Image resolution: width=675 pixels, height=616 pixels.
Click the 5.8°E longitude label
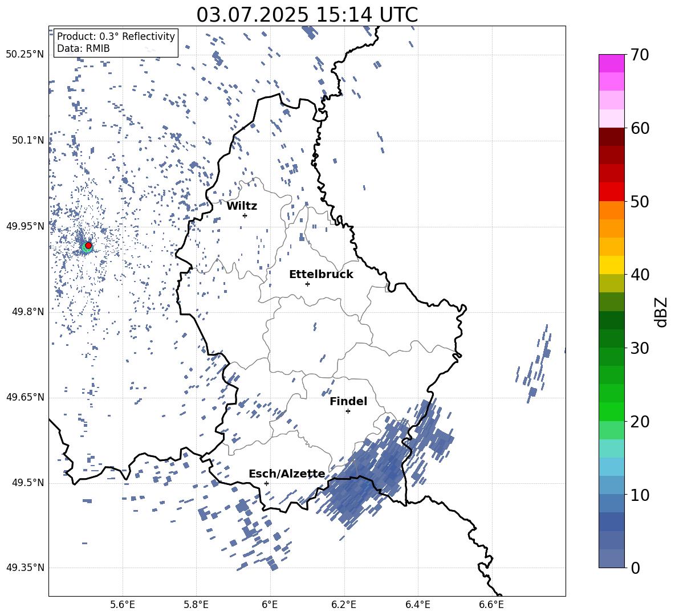(196, 605)
